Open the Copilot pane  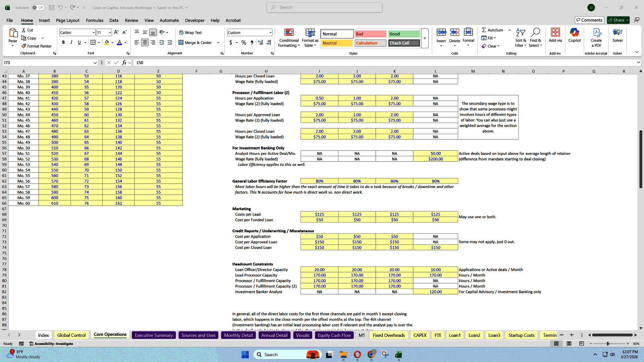pos(575,37)
